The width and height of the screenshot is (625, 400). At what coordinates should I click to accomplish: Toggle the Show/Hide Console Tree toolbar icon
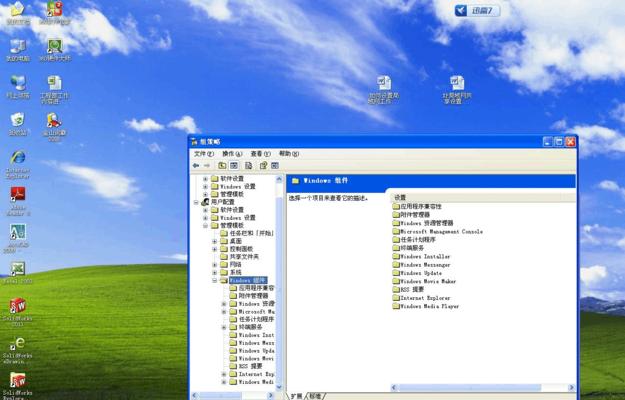point(234,165)
